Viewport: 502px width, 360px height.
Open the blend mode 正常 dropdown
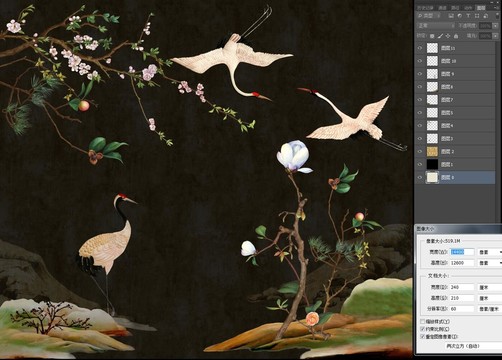[x=436, y=26]
